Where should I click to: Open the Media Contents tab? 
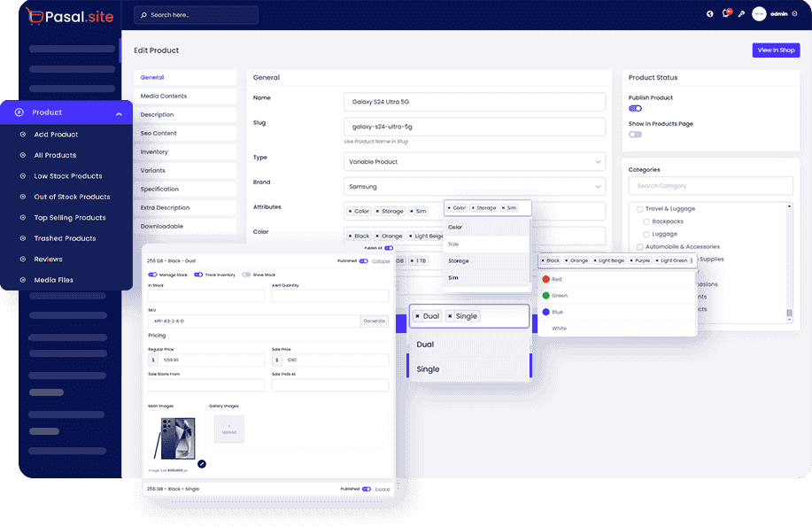(185, 96)
